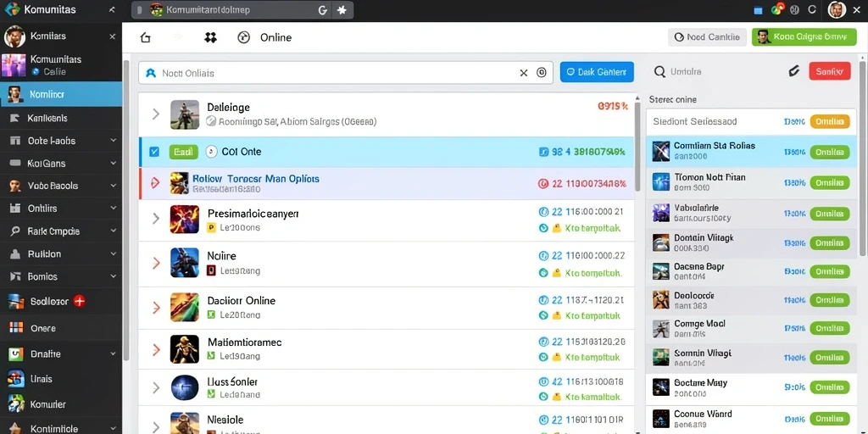The height and width of the screenshot is (434, 868).
Task: Expand the Daclorr Online row arrow
Action: click(156, 307)
